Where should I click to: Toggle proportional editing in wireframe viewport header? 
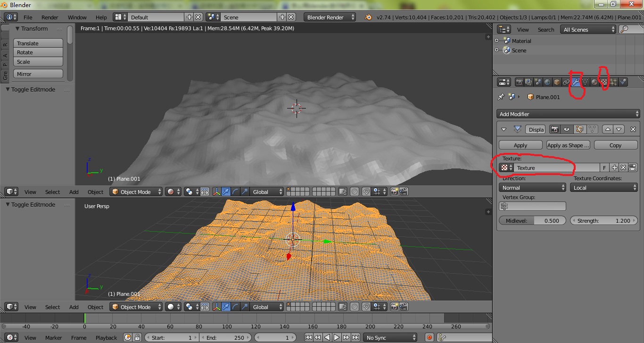click(x=354, y=307)
